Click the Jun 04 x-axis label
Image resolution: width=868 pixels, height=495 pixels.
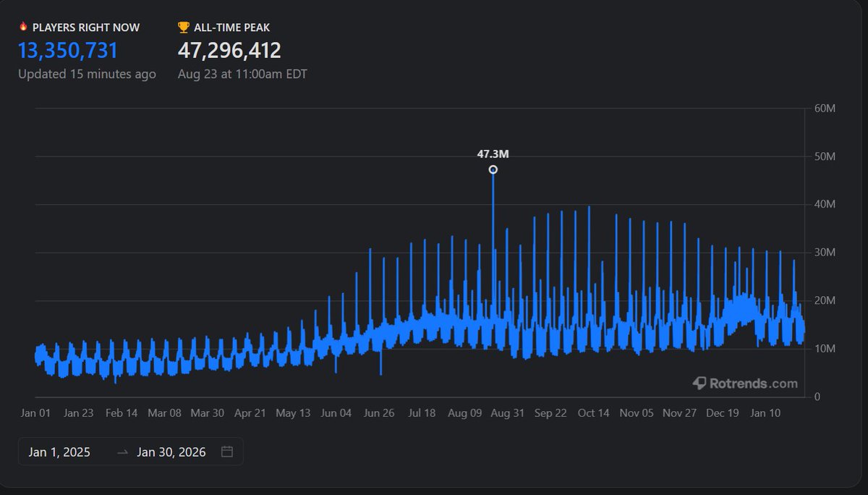point(336,413)
